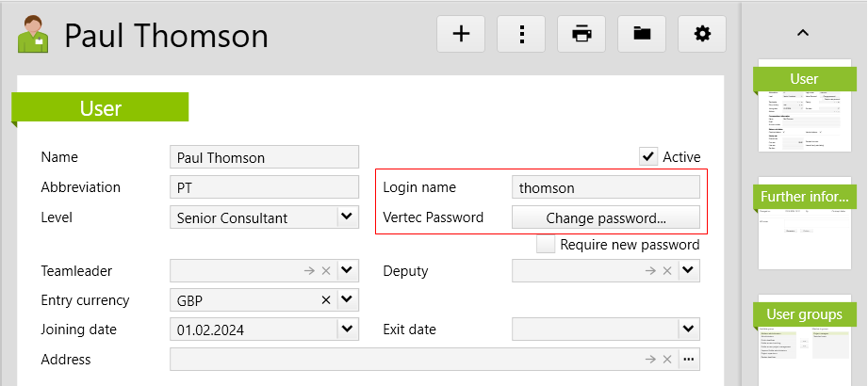Click the print icon button
This screenshot has width=868, height=386.
(581, 34)
